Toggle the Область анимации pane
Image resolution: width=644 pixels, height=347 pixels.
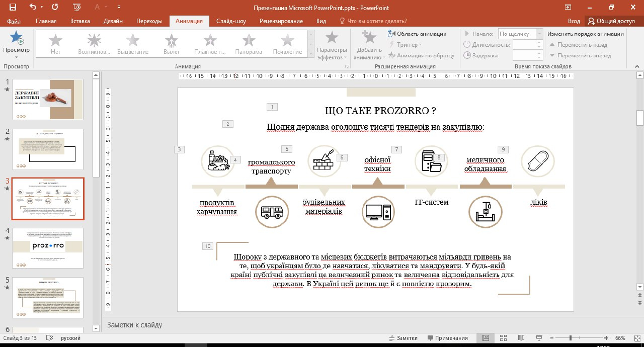coord(417,34)
